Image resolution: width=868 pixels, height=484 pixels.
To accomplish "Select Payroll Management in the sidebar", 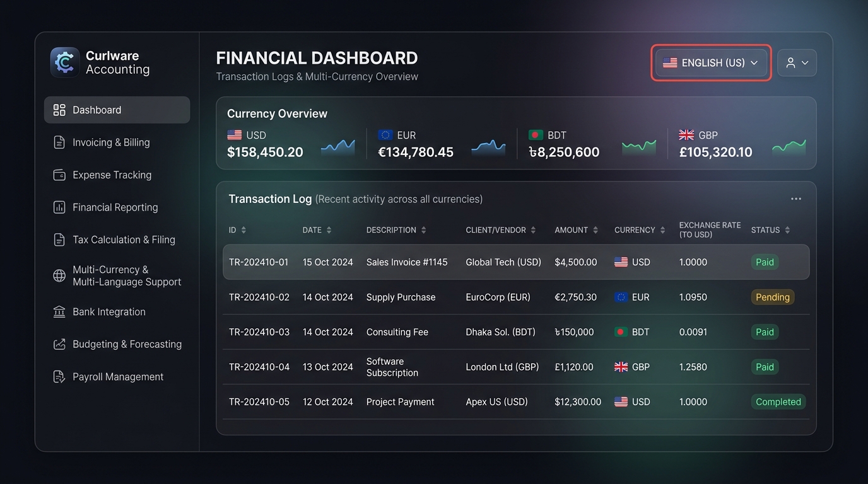I will click(117, 377).
